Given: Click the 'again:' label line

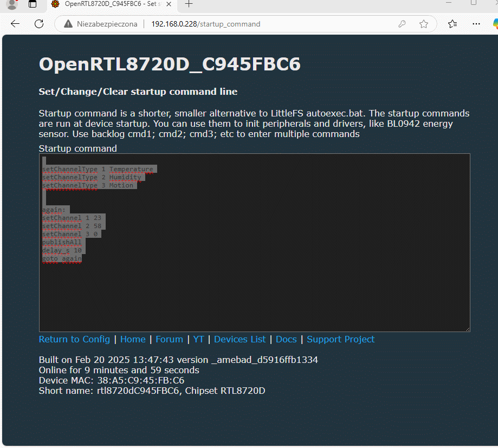Looking at the screenshot, I should point(54,210).
